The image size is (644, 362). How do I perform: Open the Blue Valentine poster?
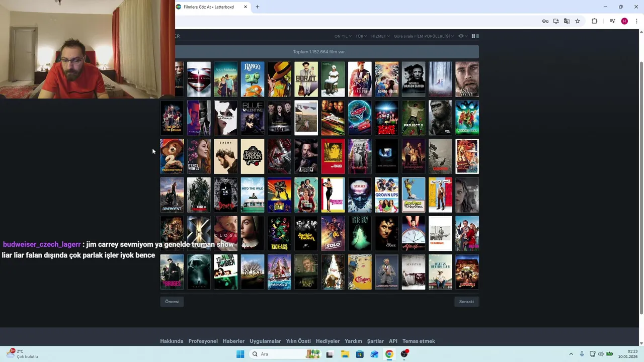[x=253, y=118]
